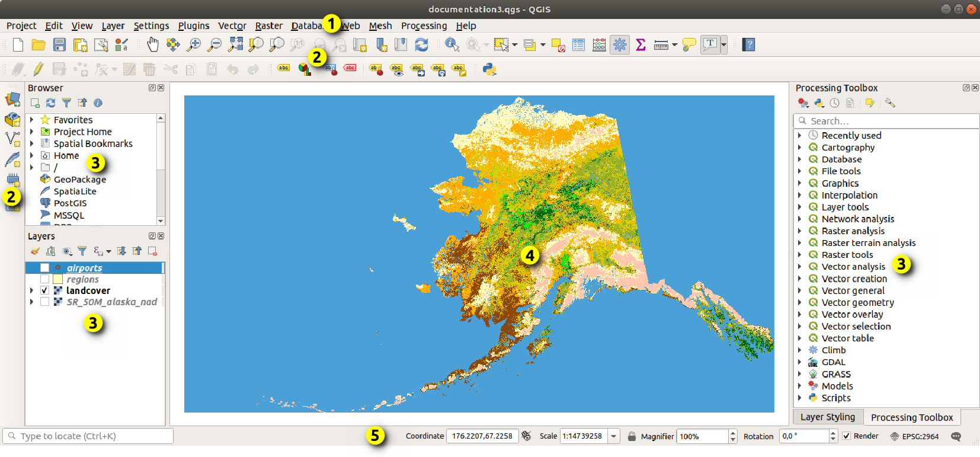The height and width of the screenshot is (457, 980).
Task: Open the Python console icon
Action: click(489, 69)
